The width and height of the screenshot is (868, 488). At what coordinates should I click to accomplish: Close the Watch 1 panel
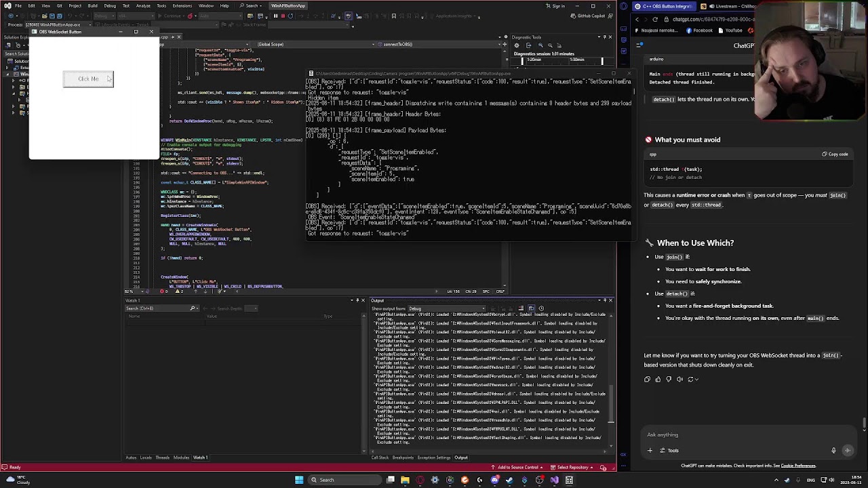pyautogui.click(x=363, y=300)
